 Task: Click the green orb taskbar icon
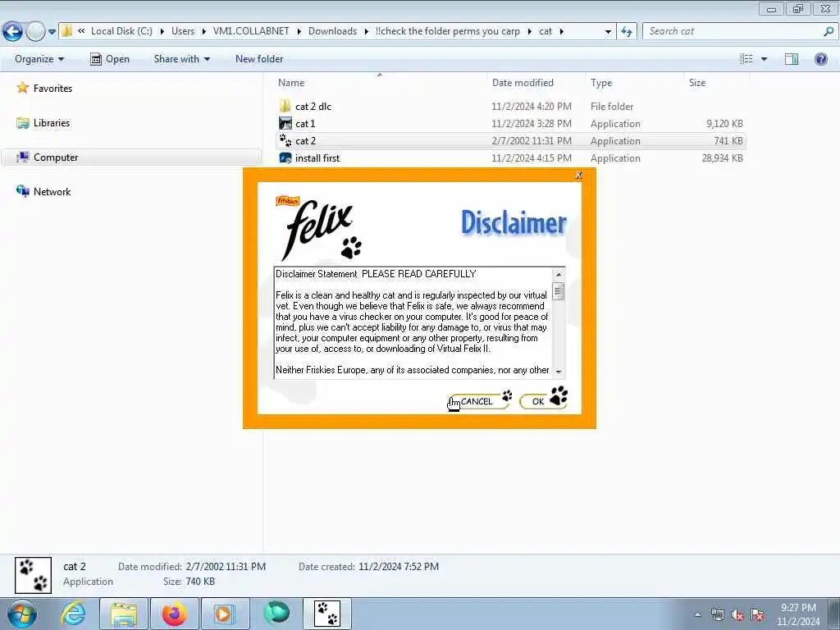[276, 613]
